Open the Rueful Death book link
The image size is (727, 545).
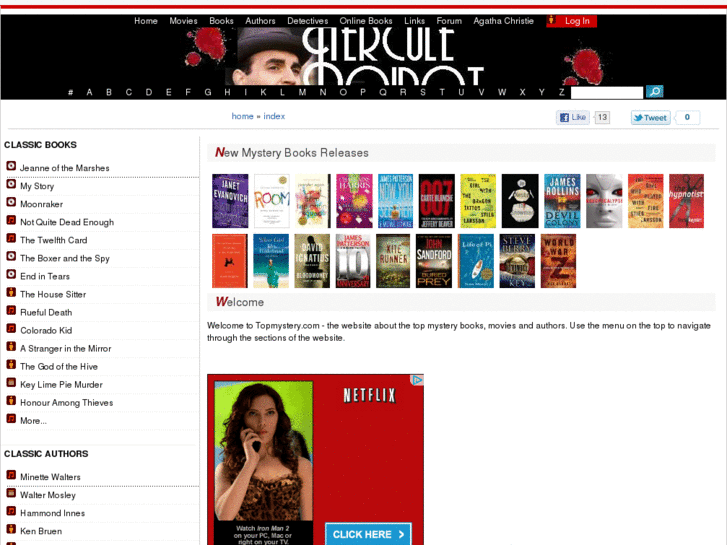(x=46, y=313)
